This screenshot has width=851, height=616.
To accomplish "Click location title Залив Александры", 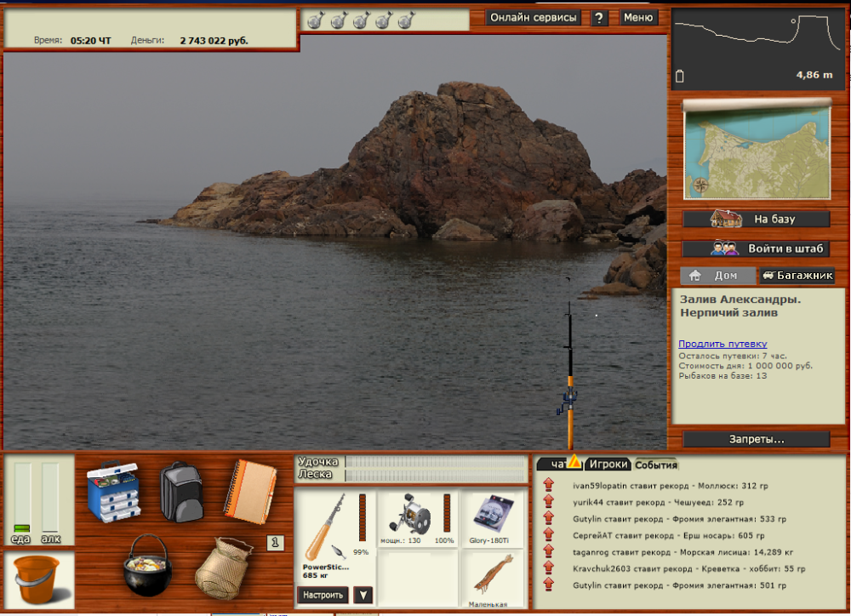I will [x=740, y=299].
